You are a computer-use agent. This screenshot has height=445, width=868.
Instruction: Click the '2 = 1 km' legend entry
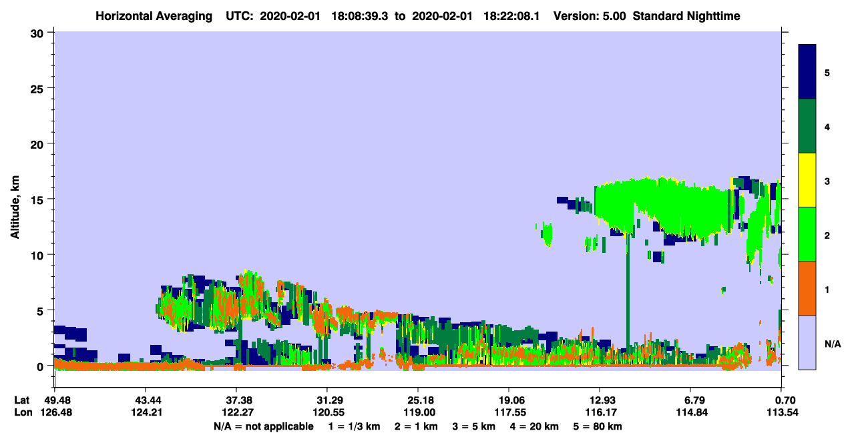point(416,426)
